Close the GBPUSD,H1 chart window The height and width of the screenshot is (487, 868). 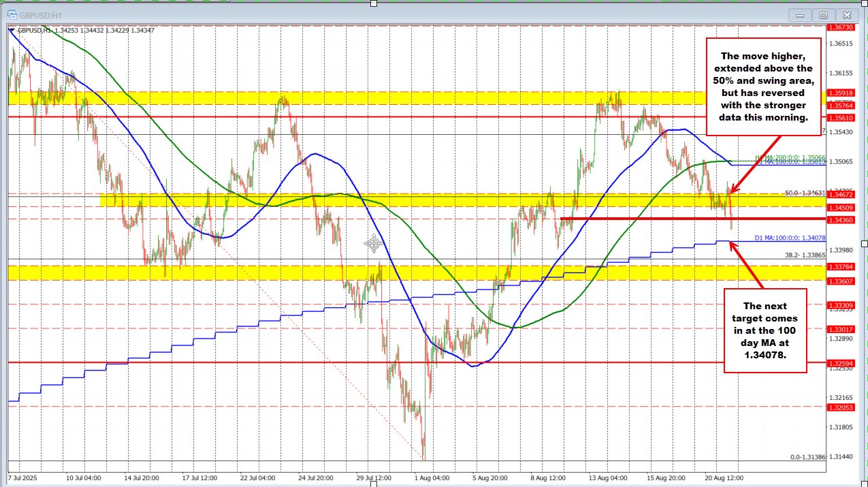point(845,14)
